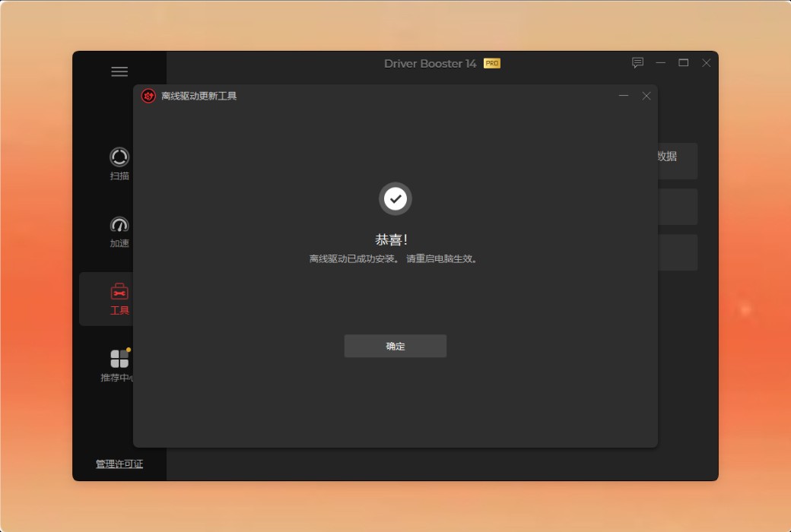791x532 pixels.
Task: Click the 离线驱动已成功安装 message text
Action: tap(394, 258)
